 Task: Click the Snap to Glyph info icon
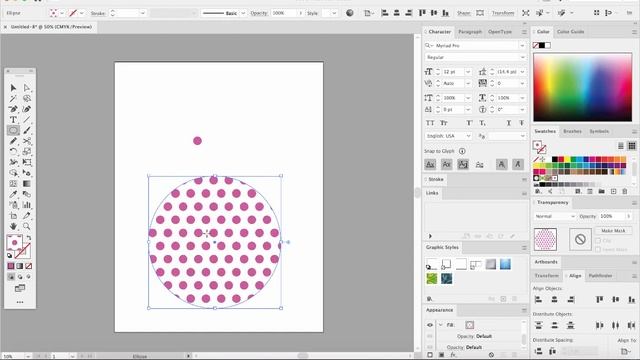[462, 151]
